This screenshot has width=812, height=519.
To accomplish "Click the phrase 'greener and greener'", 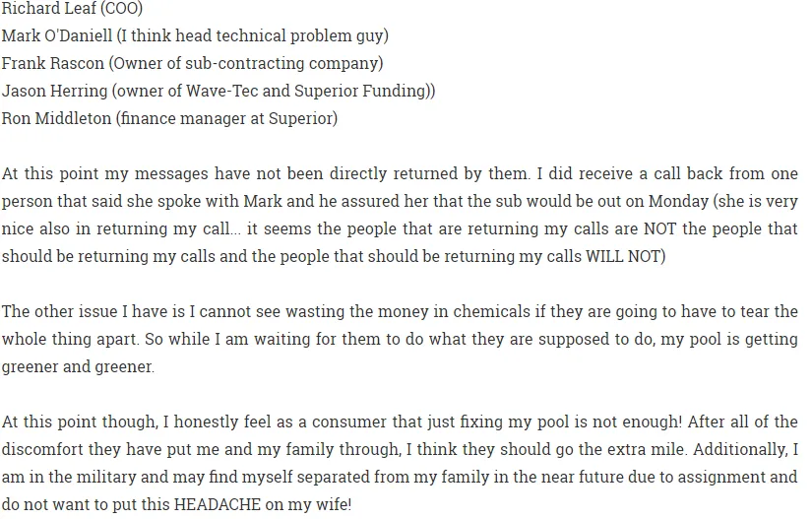I will 77,366.
